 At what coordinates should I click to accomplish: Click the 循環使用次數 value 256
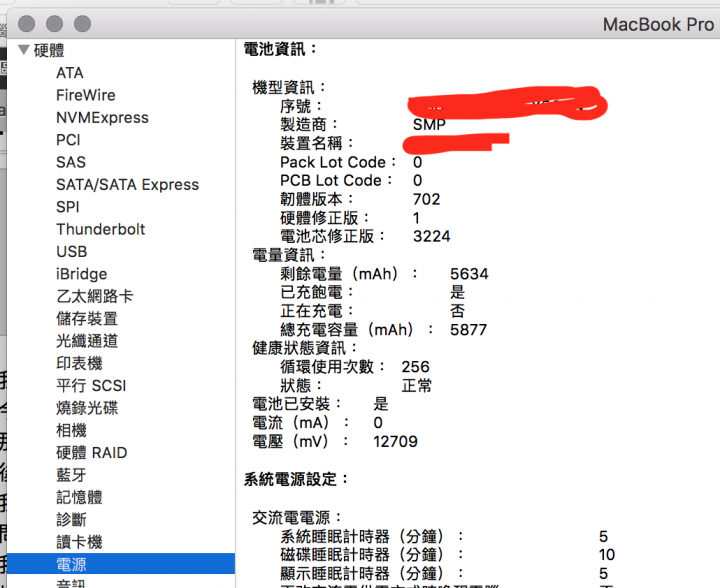415,367
